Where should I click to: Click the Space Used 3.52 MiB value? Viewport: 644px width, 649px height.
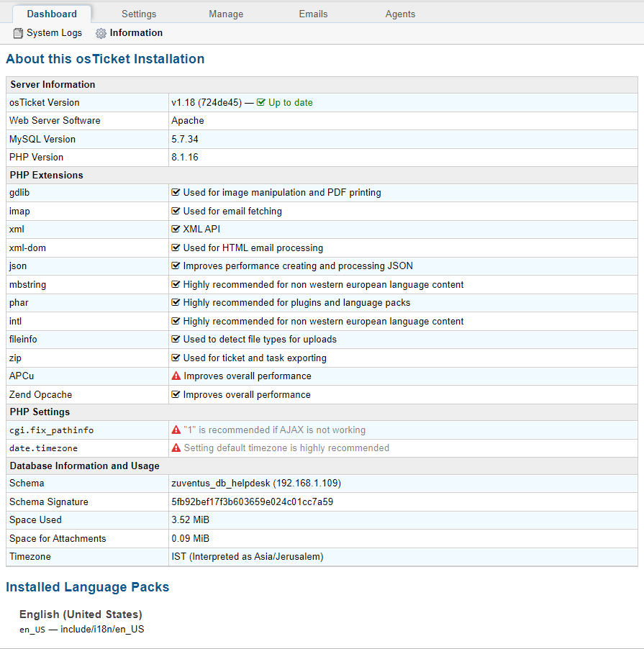pos(191,520)
